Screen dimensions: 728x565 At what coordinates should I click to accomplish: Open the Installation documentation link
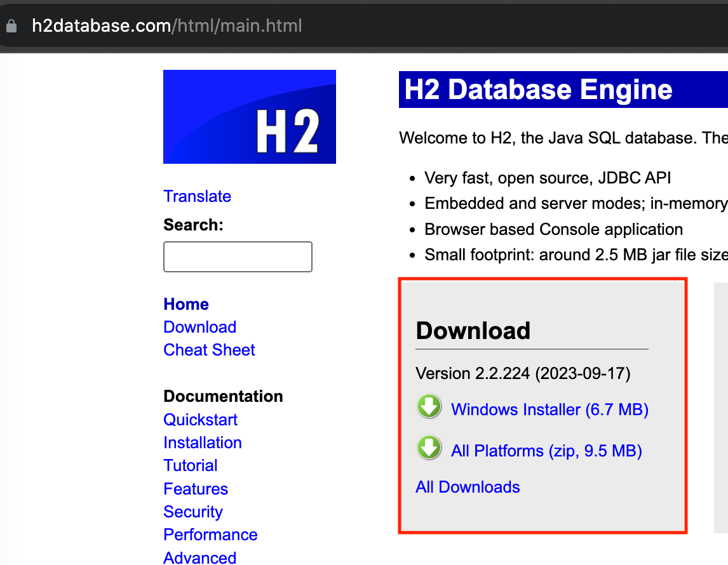click(203, 442)
